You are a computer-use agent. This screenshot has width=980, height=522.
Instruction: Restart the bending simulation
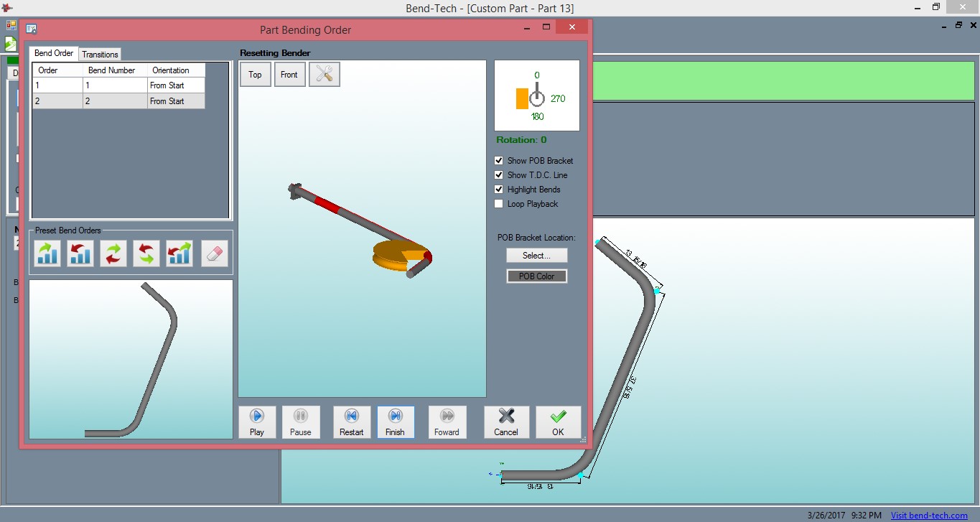click(x=352, y=422)
